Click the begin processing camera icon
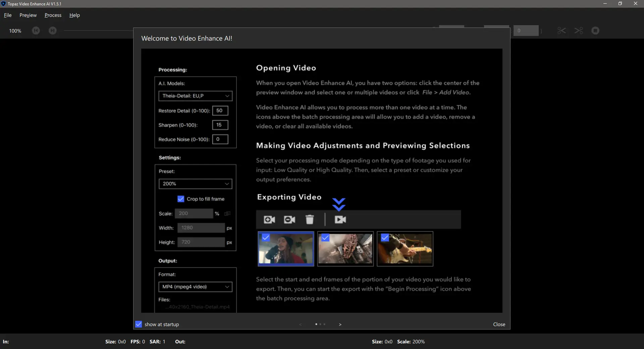 pos(340,219)
